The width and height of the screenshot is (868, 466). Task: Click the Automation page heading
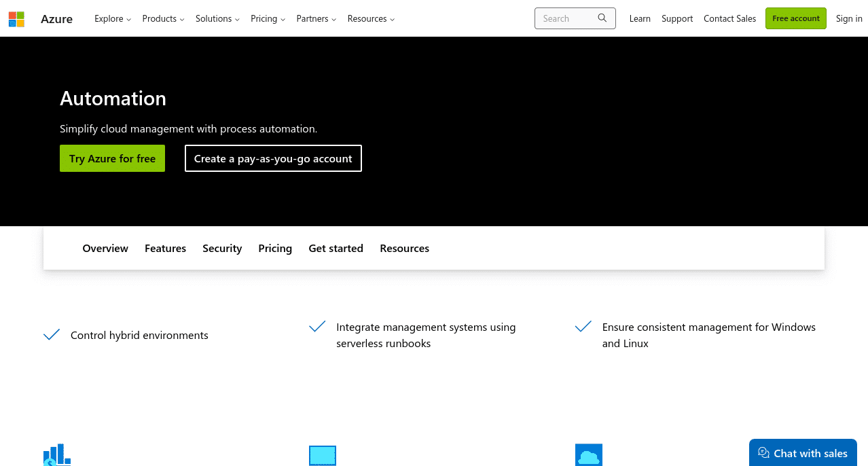point(113,98)
